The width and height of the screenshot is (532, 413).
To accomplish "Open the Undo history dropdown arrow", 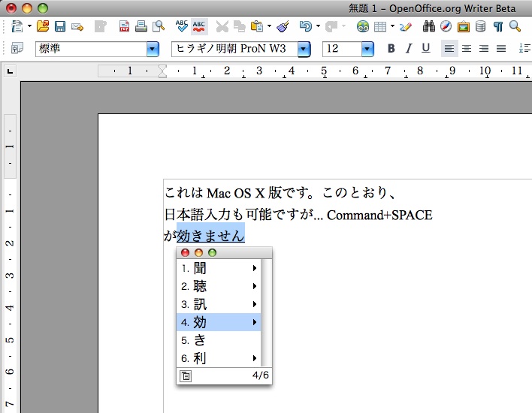I will (x=318, y=26).
